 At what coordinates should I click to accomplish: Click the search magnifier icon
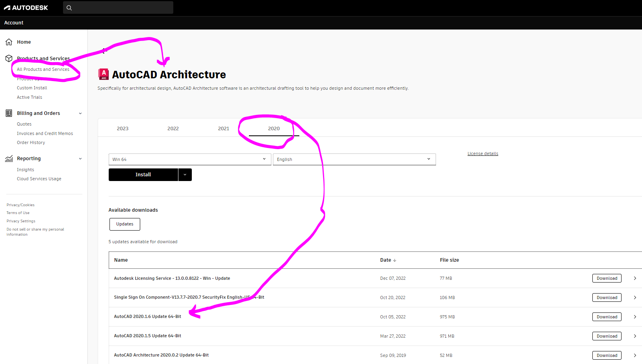[x=69, y=7]
